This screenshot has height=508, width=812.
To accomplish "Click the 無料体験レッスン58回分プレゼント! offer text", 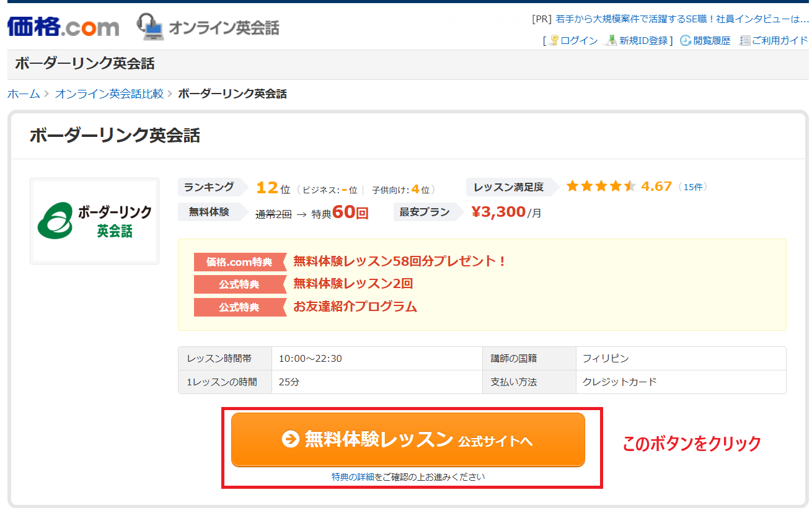I will tap(400, 261).
